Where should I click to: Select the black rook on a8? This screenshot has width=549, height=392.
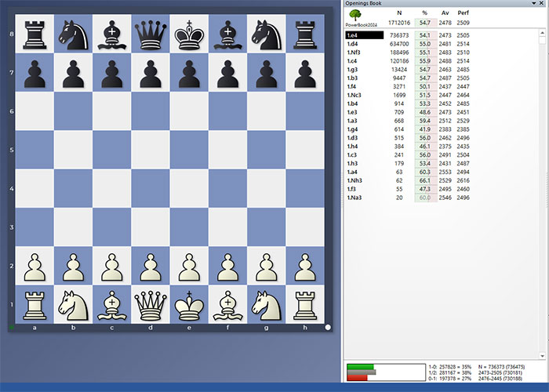35,34
